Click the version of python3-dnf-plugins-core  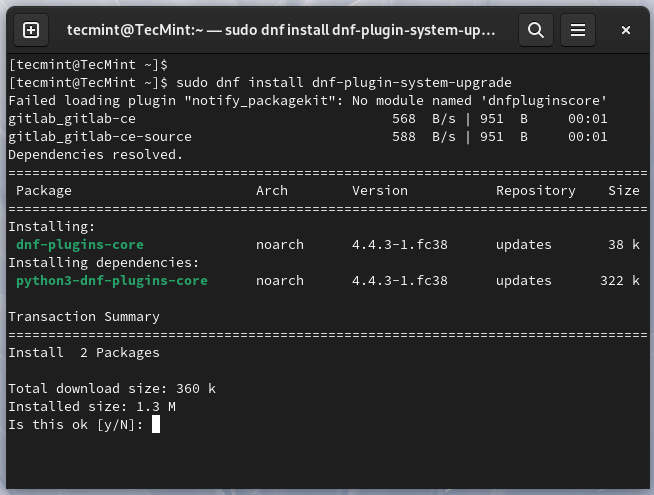[400, 281]
